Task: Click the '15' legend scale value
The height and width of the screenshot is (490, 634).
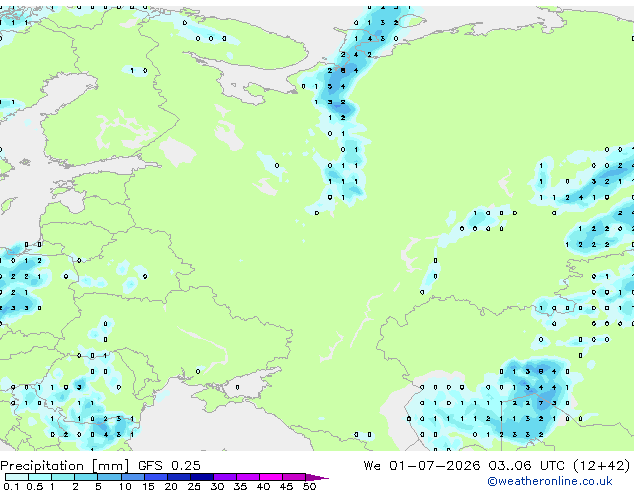Action: coord(148,486)
